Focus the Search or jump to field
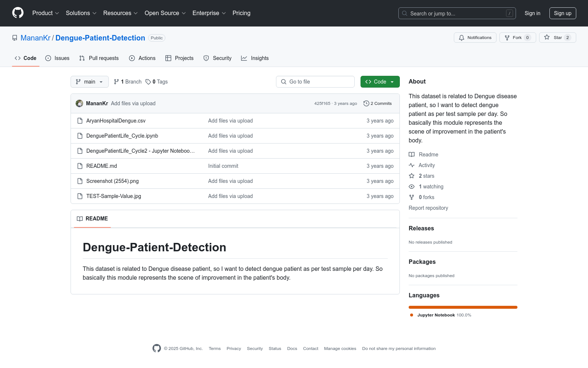Image resolution: width=588 pixels, height=368 pixels. 457,13
